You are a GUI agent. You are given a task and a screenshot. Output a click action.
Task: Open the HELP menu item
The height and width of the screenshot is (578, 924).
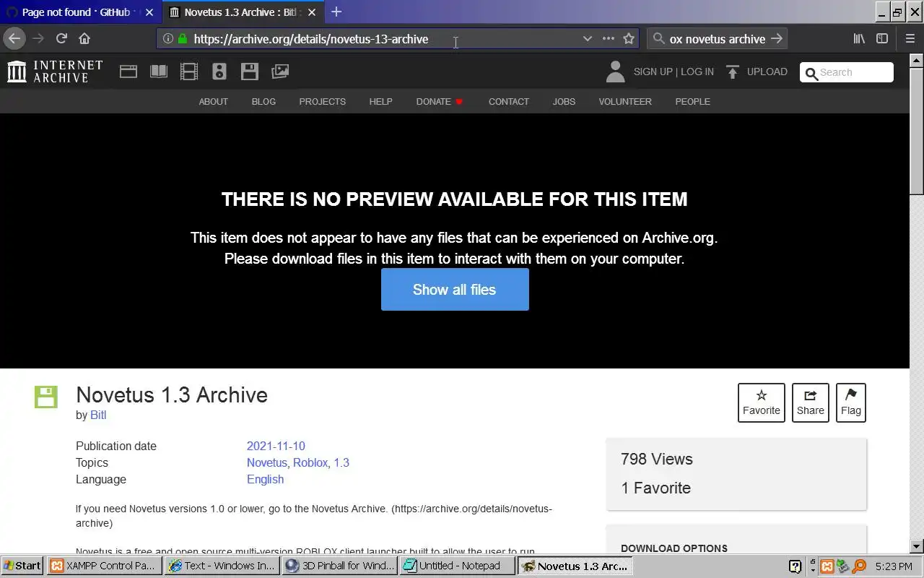pyautogui.click(x=381, y=102)
